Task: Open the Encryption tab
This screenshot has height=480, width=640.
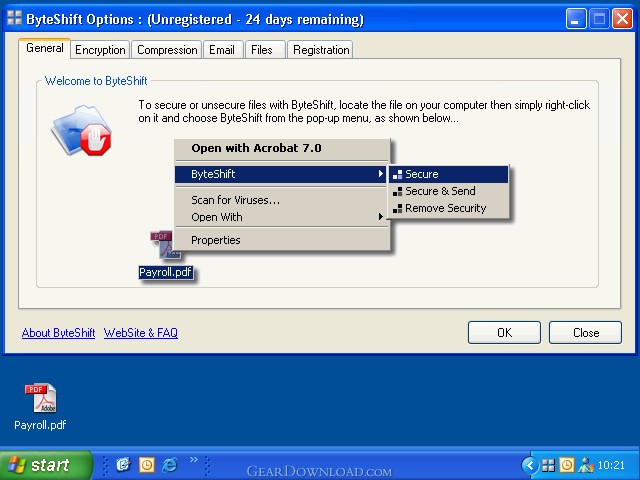Action: [100, 50]
